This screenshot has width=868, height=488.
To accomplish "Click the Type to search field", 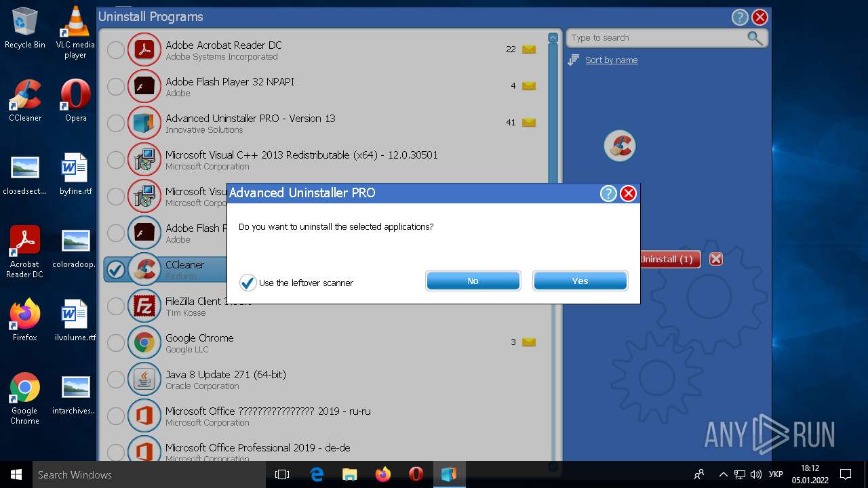I will [656, 38].
